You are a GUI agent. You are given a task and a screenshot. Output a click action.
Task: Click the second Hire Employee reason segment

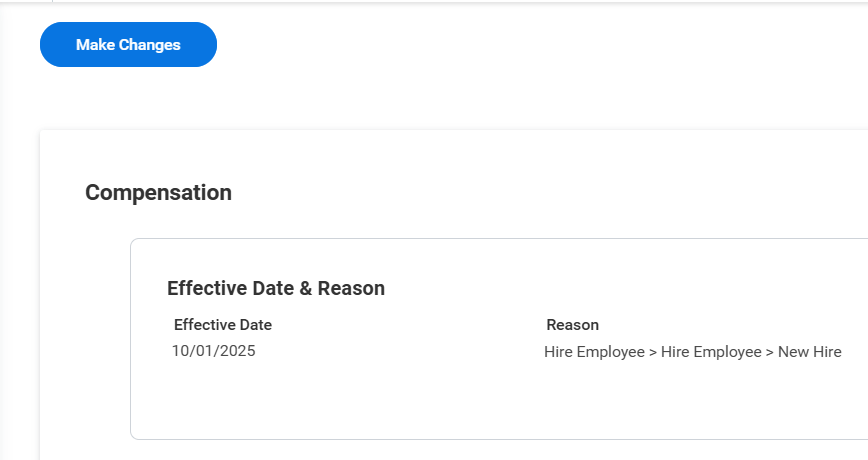point(711,352)
